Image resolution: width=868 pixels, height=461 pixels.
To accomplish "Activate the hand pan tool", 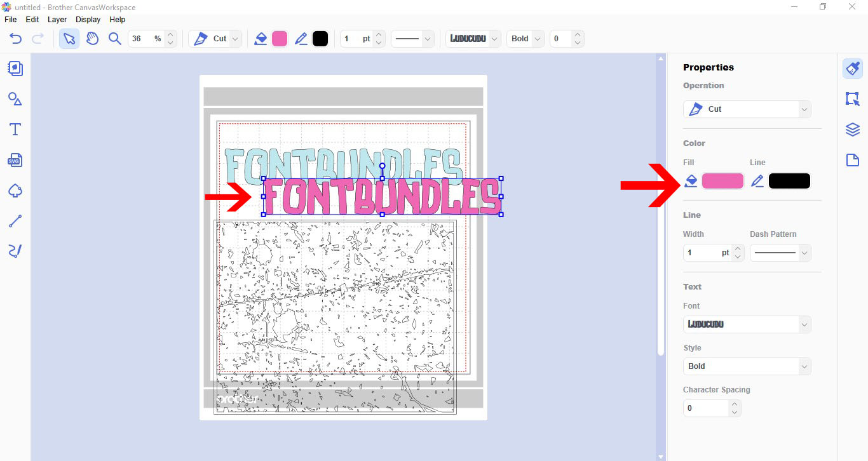I will coord(92,38).
